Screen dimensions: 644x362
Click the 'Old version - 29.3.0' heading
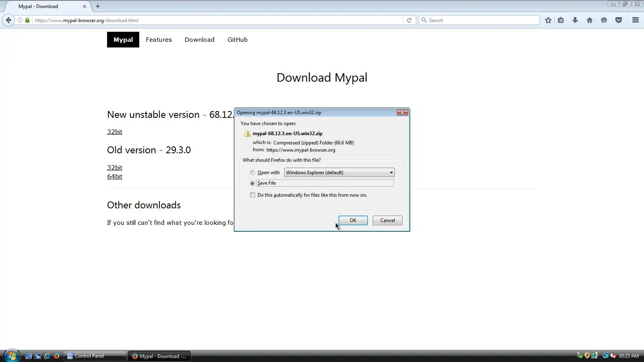click(x=149, y=150)
